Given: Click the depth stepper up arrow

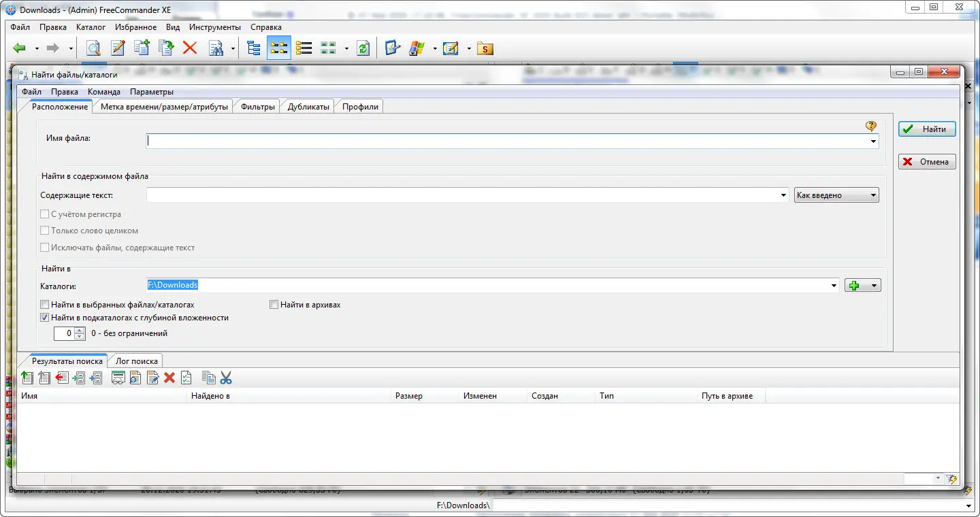Looking at the screenshot, I should 80,330.
